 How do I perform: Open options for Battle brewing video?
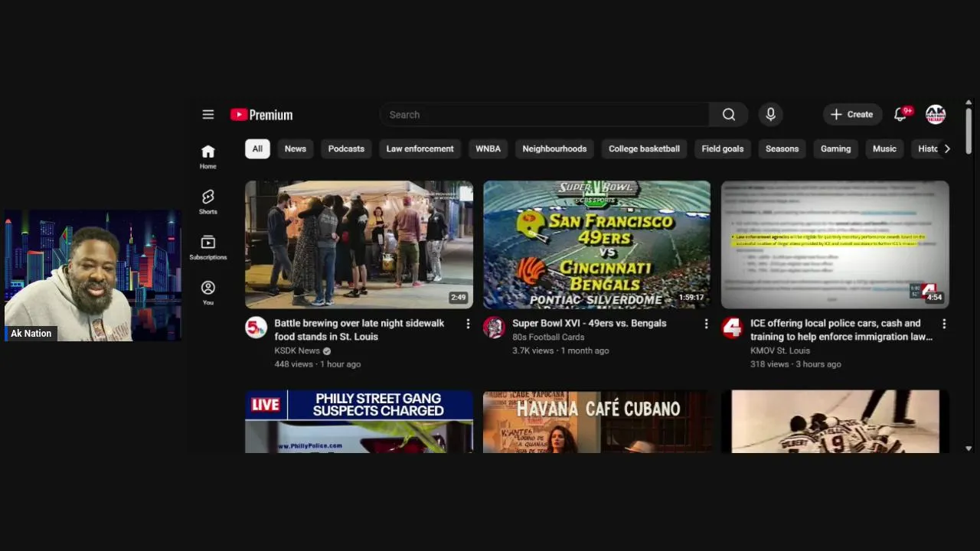coord(468,324)
